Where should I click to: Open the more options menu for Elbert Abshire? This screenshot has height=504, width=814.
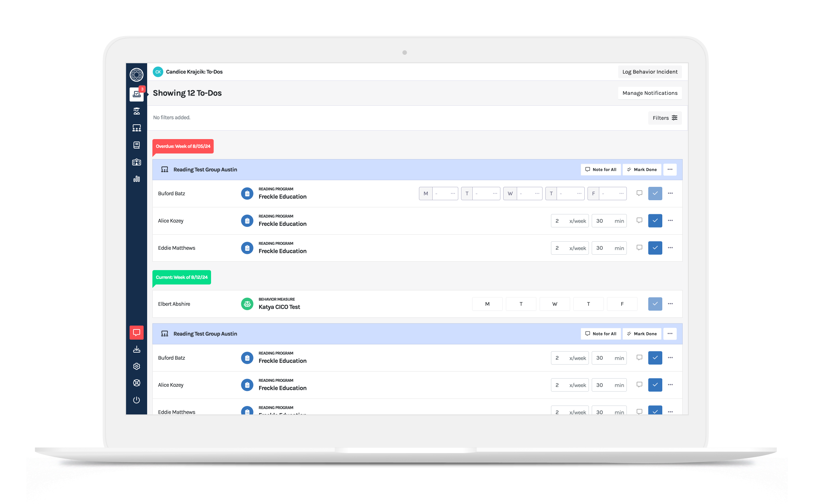point(670,304)
